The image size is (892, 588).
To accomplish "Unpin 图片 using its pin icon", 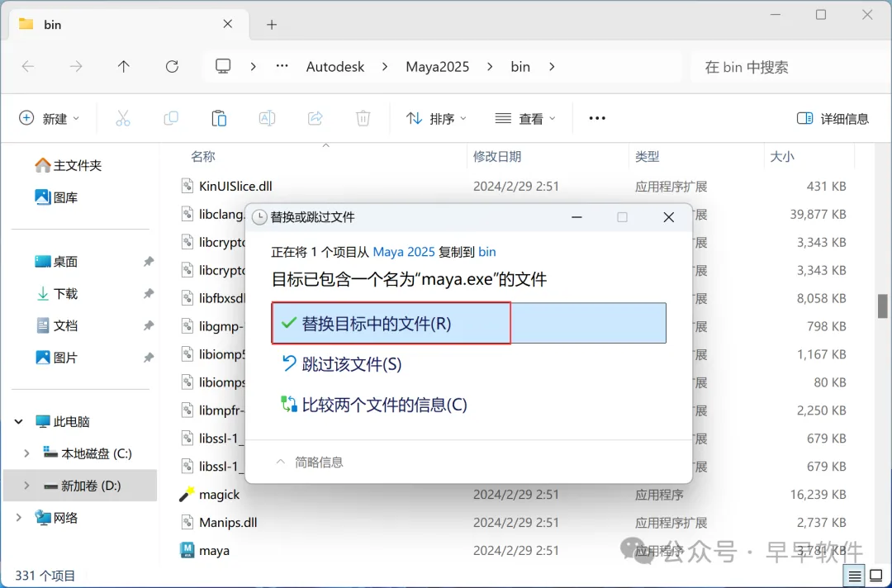I will coord(148,357).
